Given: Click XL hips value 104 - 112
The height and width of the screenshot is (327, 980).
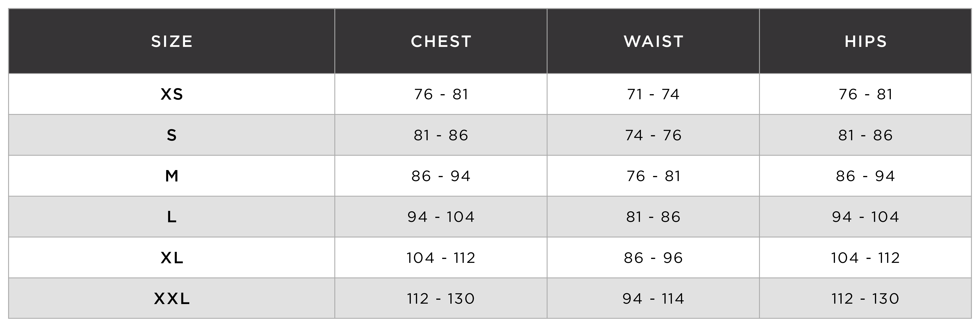Looking at the screenshot, I should (x=866, y=258).
